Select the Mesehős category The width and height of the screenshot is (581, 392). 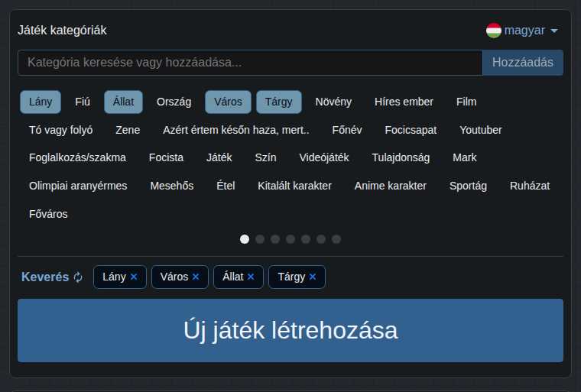point(172,186)
